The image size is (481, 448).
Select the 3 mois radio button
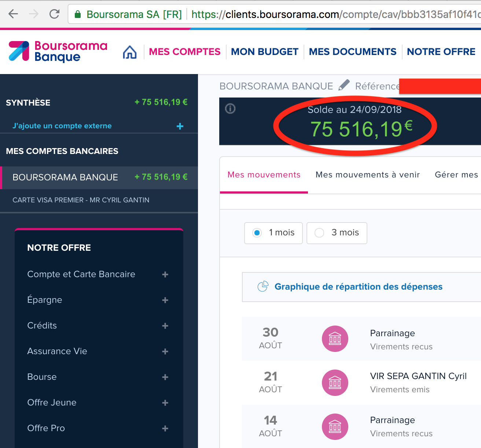click(319, 233)
